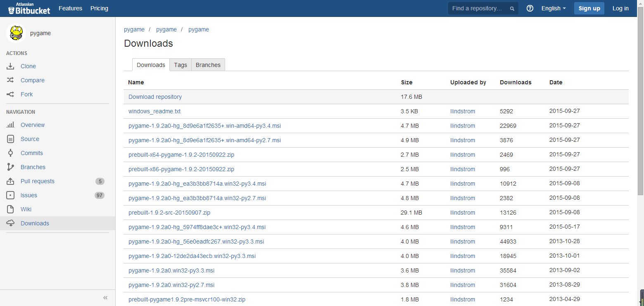Click the Pull requests upload icon

pos(10,181)
